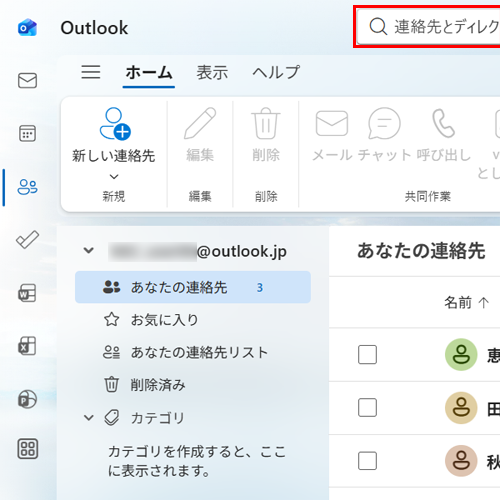Sort by 名前 column arrow

click(483, 302)
